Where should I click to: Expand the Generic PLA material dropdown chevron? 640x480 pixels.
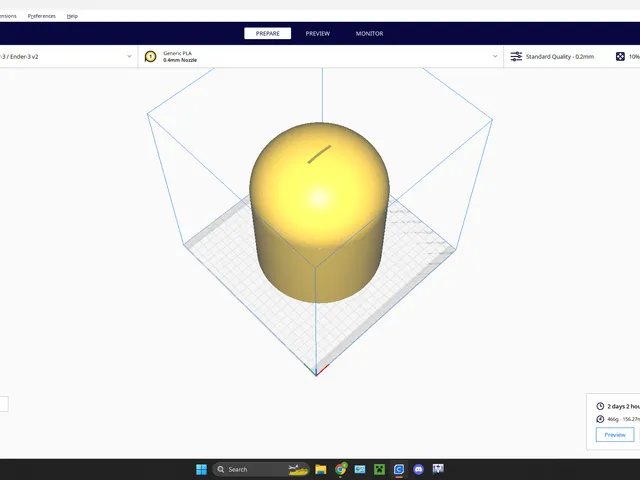495,56
